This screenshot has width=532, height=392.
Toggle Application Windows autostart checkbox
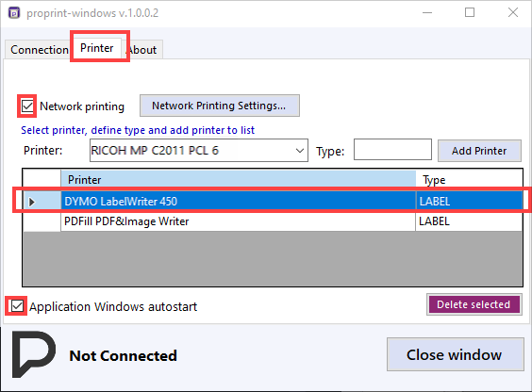click(x=17, y=306)
